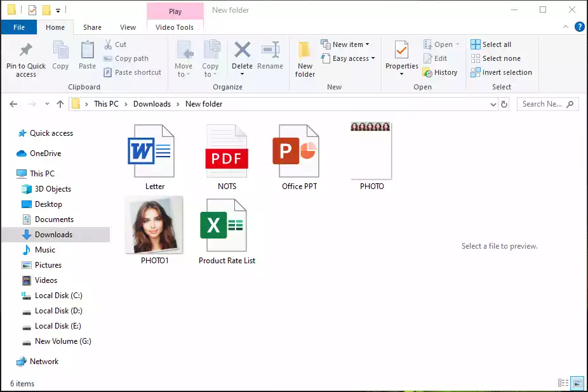Click the History icon in ribbon
Image resolution: width=588 pixels, height=392 pixels.
[428, 73]
